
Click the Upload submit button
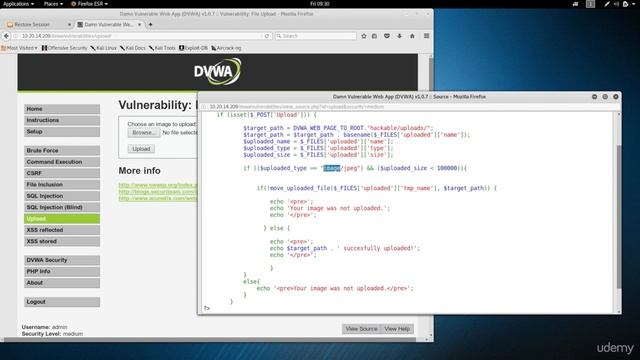(x=141, y=149)
